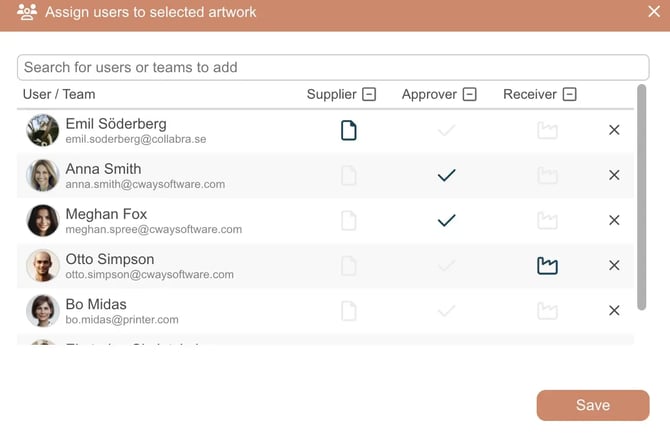The height and width of the screenshot is (439, 670).
Task: Focus the search users or teams field
Action: tap(333, 68)
